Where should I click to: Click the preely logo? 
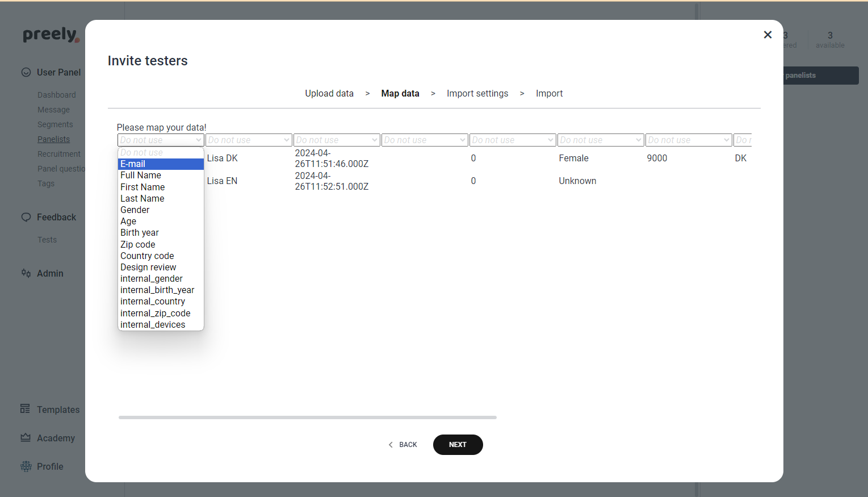click(51, 35)
